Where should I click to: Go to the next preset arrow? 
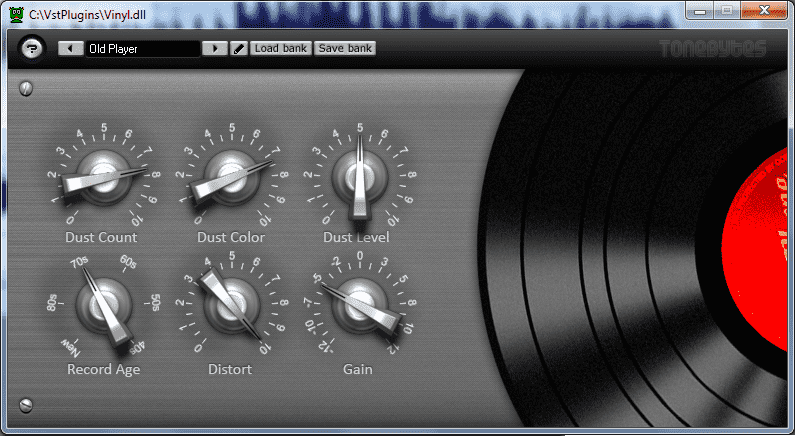click(214, 49)
